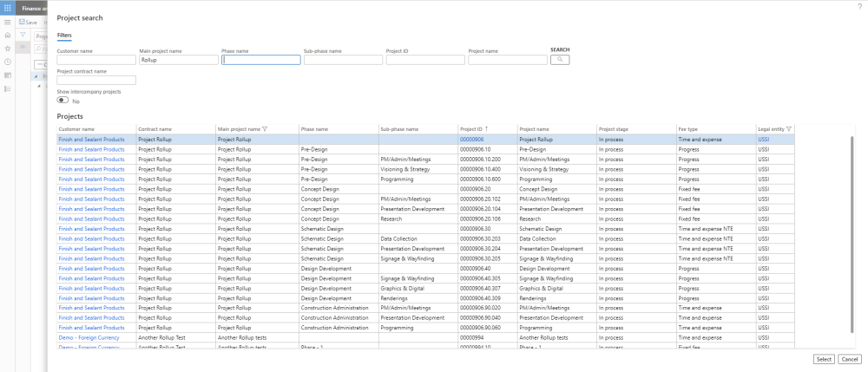Click project ID 00000994 cell
This screenshot has height=372, width=868.
(488, 337)
